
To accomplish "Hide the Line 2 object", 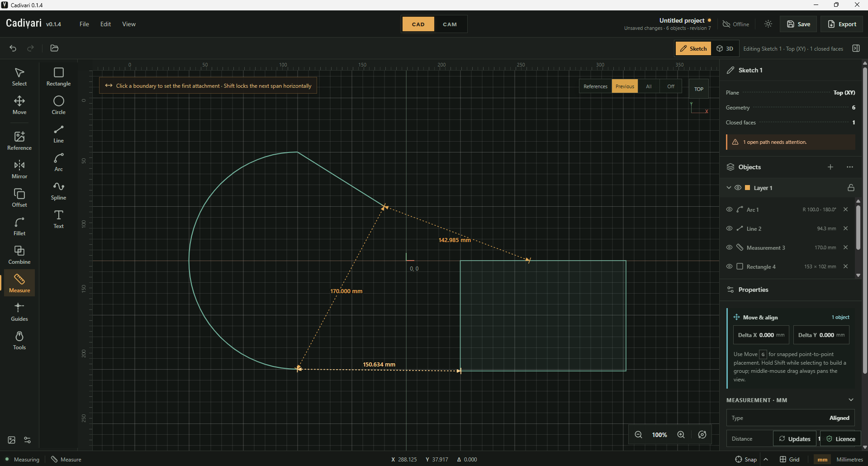I will click(x=729, y=228).
